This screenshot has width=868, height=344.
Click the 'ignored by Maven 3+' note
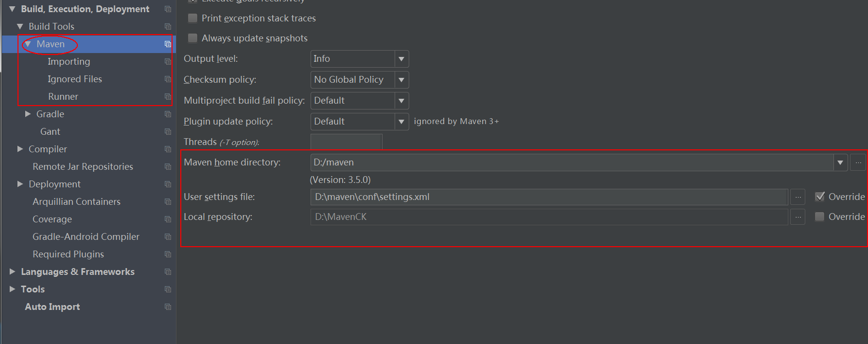click(x=456, y=122)
